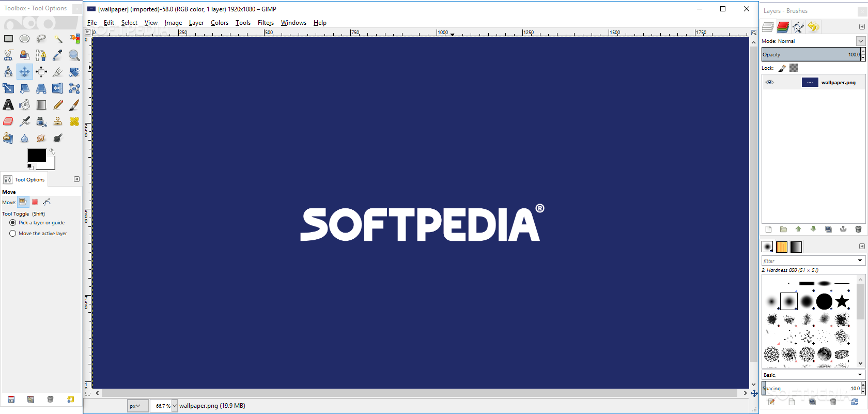Open the Windows menu
The image size is (868, 414).
[293, 23]
